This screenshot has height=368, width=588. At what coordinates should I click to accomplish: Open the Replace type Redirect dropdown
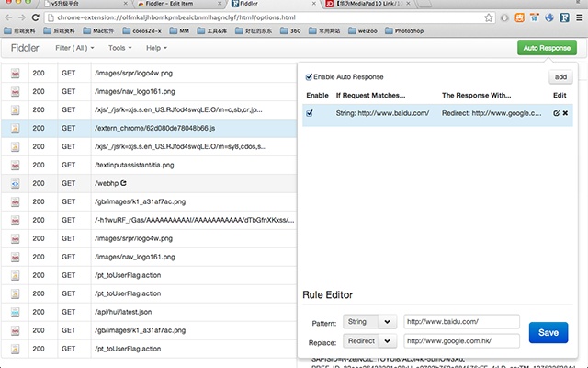click(369, 341)
